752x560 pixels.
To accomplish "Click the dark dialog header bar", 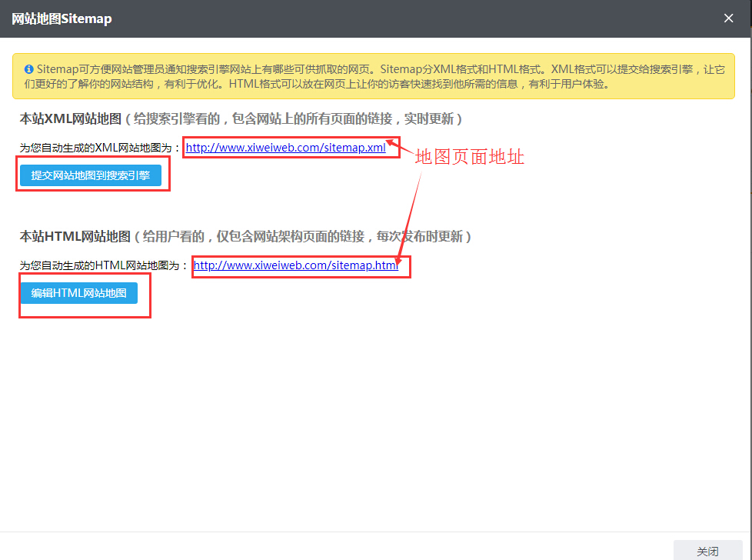I will pos(384,18).
